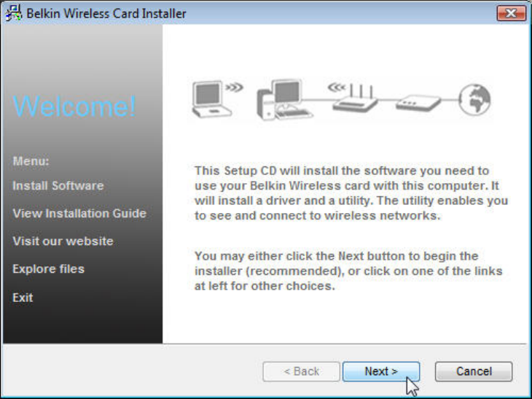Select Install Software from the menu
Viewport: 532px width, 399px height.
coord(58,186)
